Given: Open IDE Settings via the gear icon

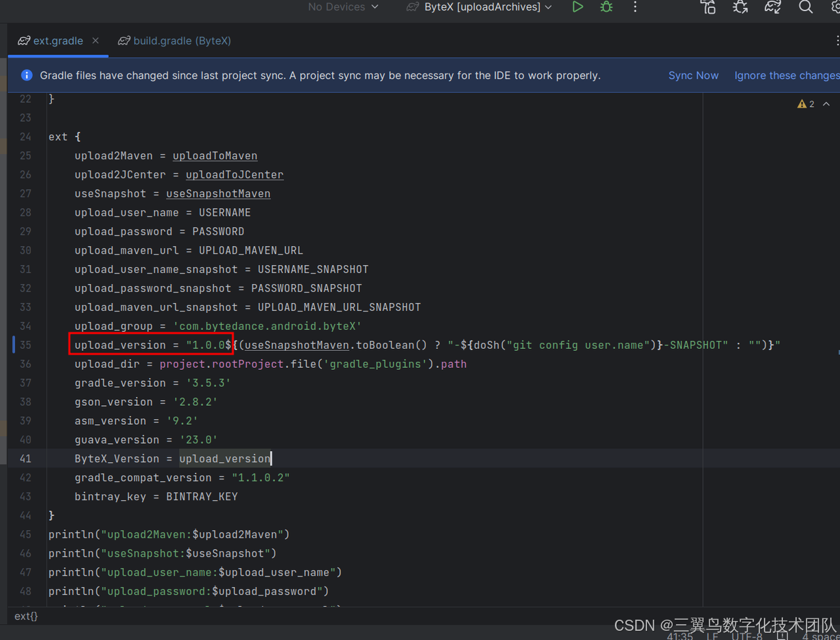Looking at the screenshot, I should pyautogui.click(x=835, y=7).
